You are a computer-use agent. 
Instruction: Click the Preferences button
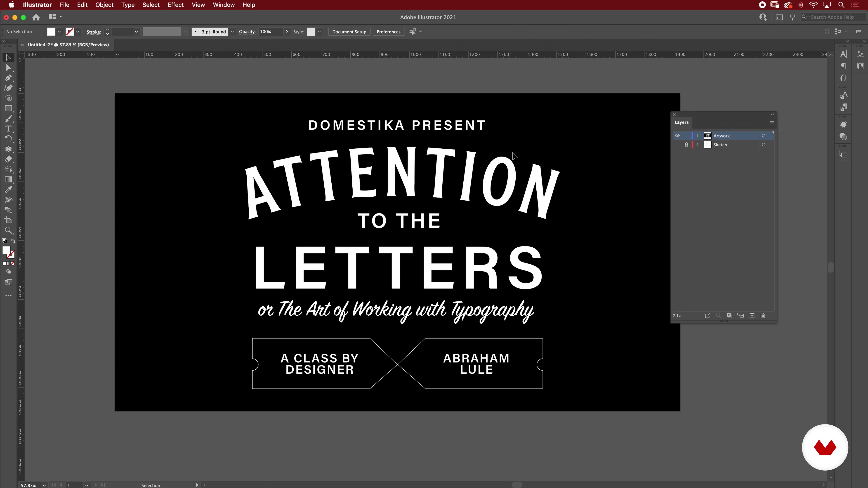pos(389,32)
